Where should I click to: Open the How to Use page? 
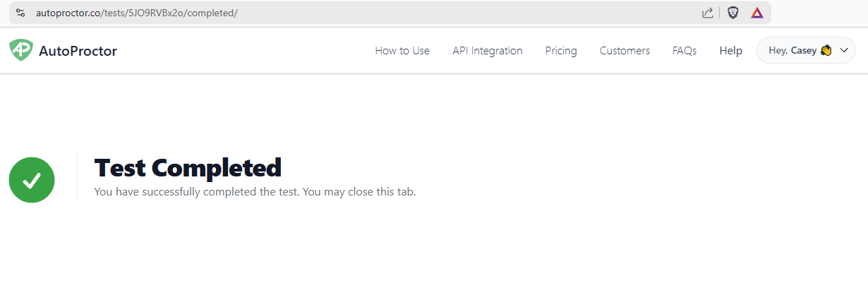click(x=402, y=51)
